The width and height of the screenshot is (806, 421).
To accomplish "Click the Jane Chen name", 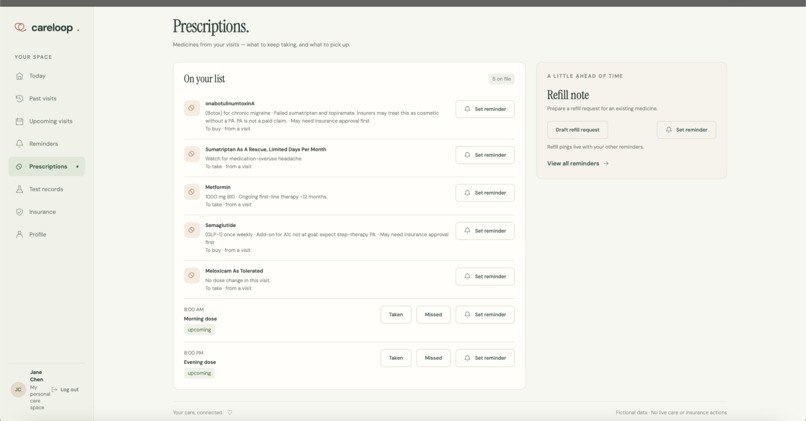I will (x=36, y=375).
